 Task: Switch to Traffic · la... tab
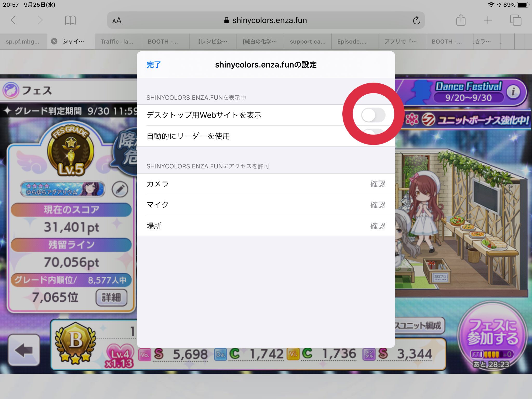(118, 42)
